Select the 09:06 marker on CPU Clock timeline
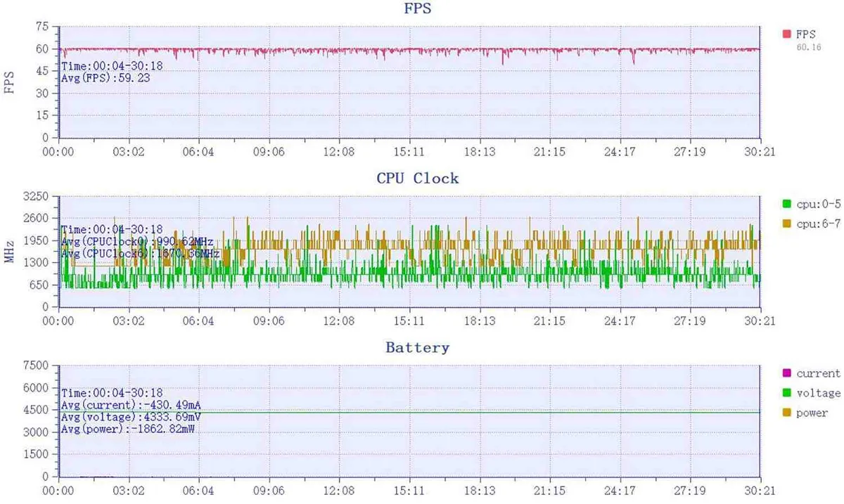 pyautogui.click(x=269, y=321)
